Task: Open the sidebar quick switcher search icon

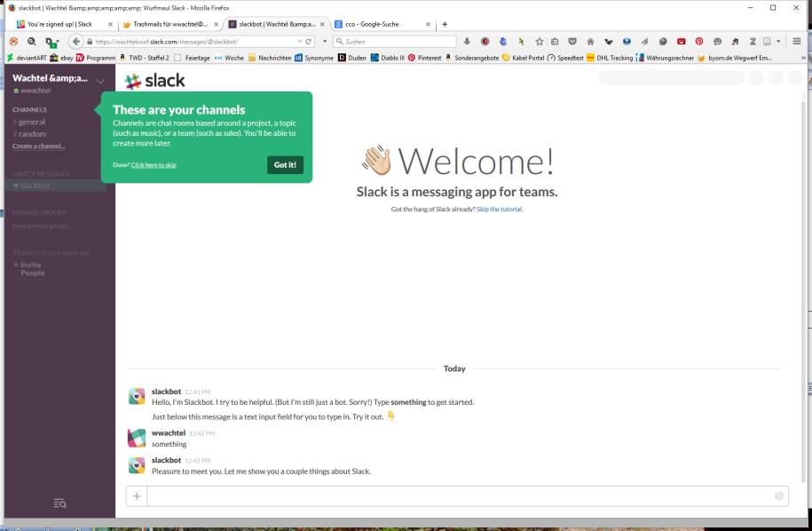Action: point(59,503)
